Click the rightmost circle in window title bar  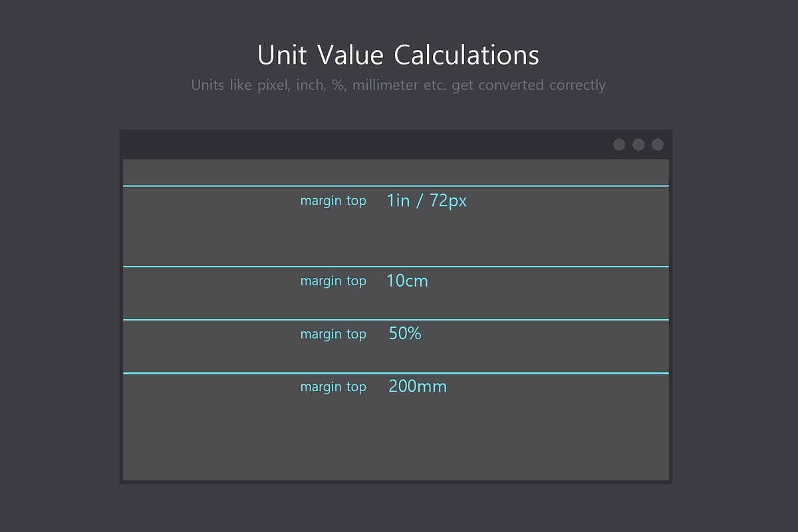click(658, 145)
